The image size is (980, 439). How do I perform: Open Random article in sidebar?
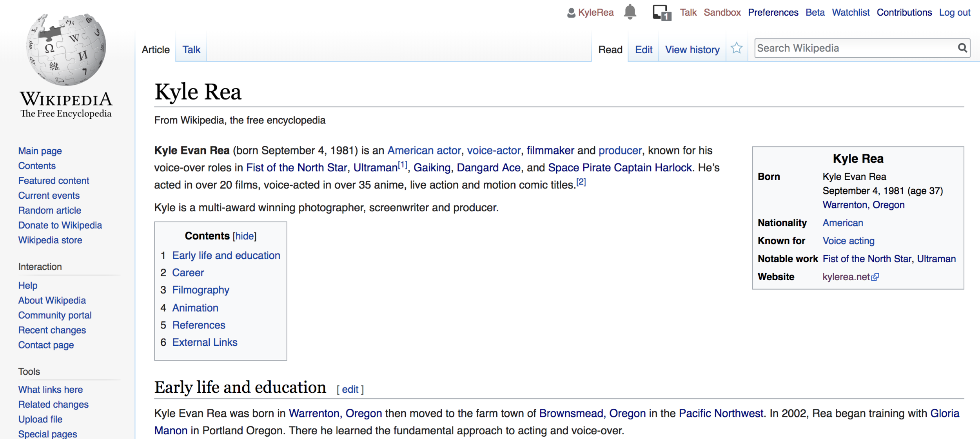click(50, 210)
